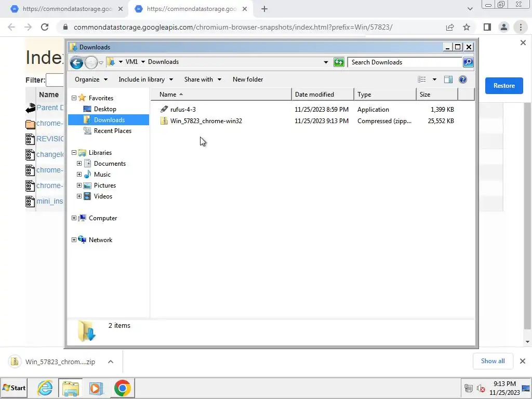
Task: Select the rufus-4-3 application file
Action: 183,109
